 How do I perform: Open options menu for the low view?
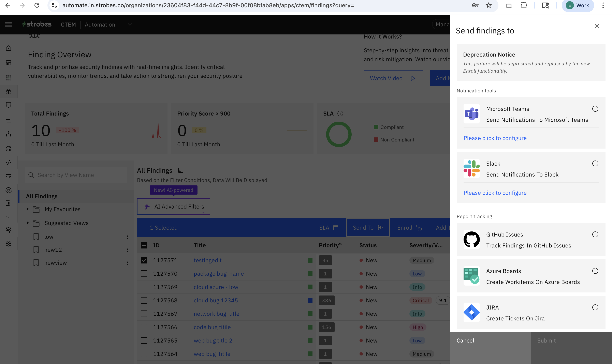pos(127,237)
